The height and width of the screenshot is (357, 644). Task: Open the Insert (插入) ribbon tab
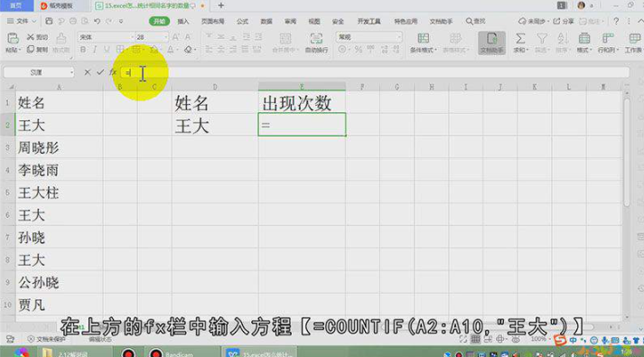(x=183, y=22)
